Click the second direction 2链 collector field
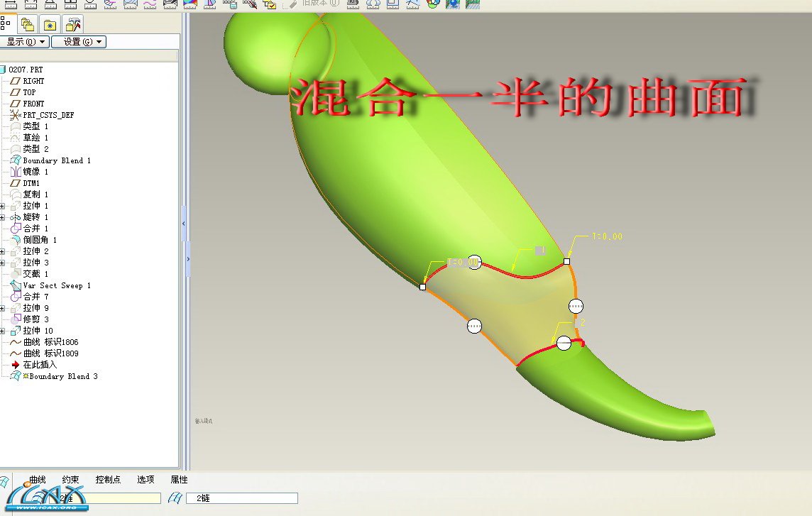 241,498
